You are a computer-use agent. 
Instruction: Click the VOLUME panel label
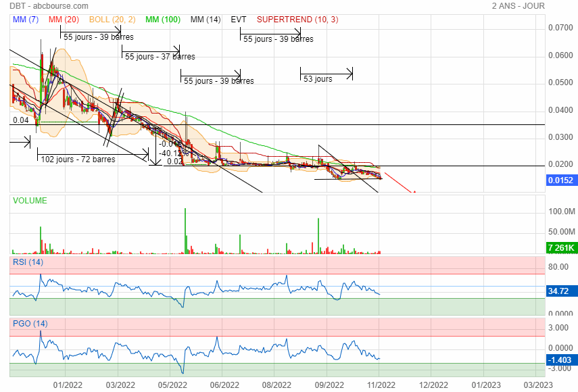pos(30,201)
